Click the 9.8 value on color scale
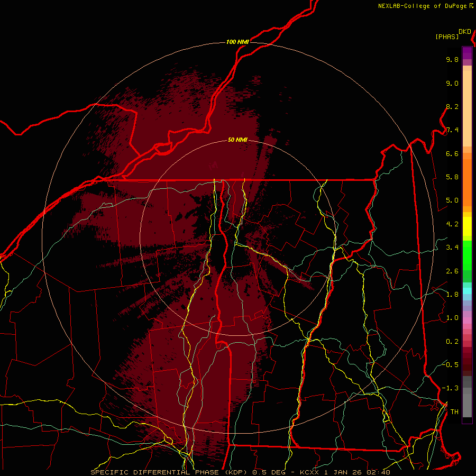The image size is (476, 476). point(452,59)
